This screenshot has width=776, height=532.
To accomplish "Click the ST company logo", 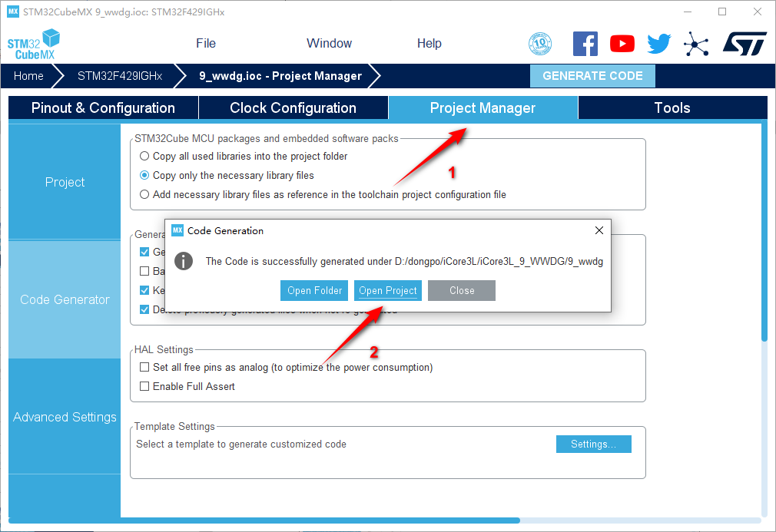I will coord(744,44).
